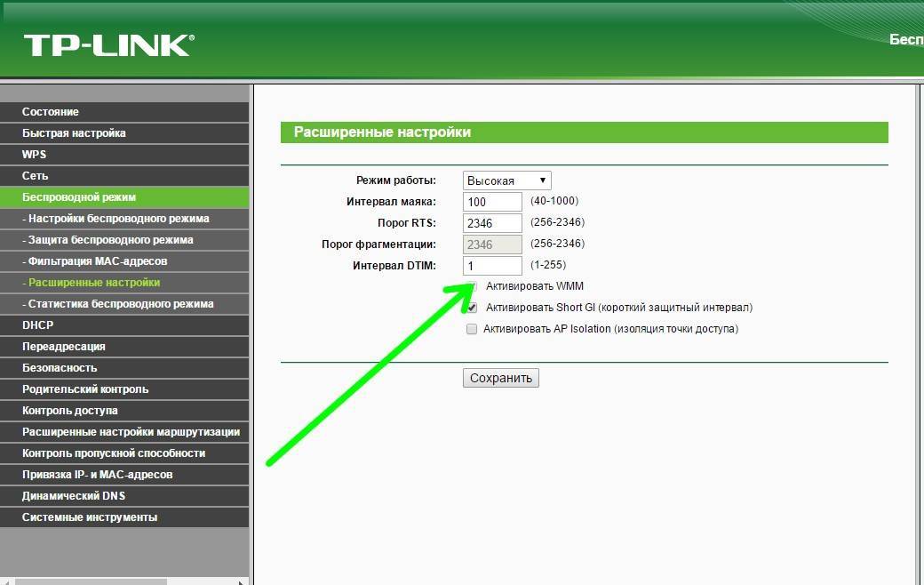Open the Режим работы dropdown

tap(506, 180)
